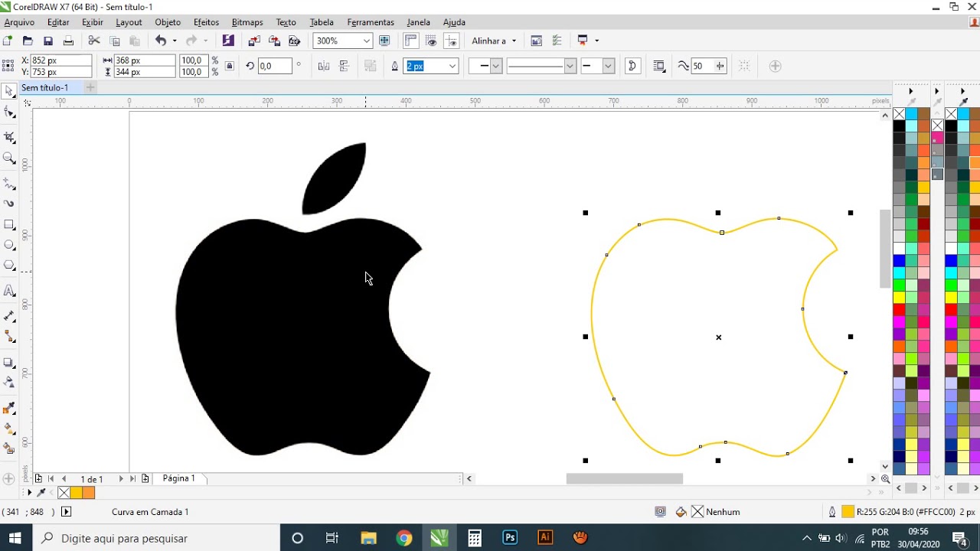Select the Color Eyedropper tool
The width and height of the screenshot is (980, 551).
(x=9, y=408)
